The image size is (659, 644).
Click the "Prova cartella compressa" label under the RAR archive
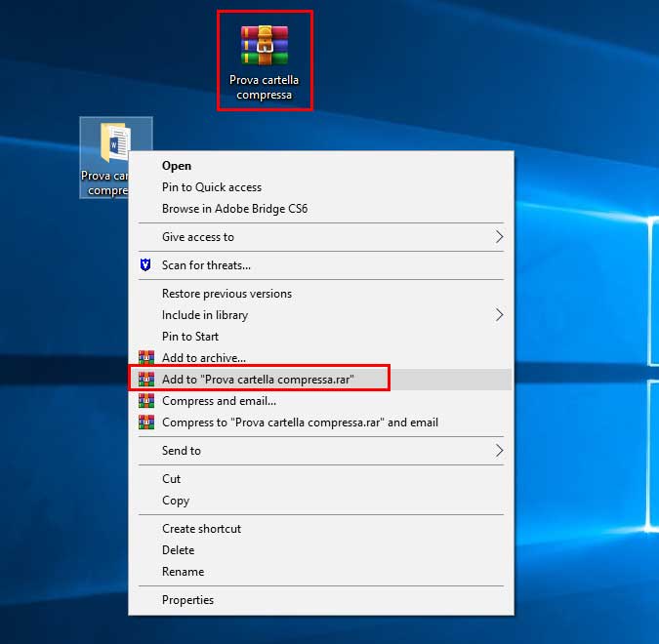(x=264, y=87)
